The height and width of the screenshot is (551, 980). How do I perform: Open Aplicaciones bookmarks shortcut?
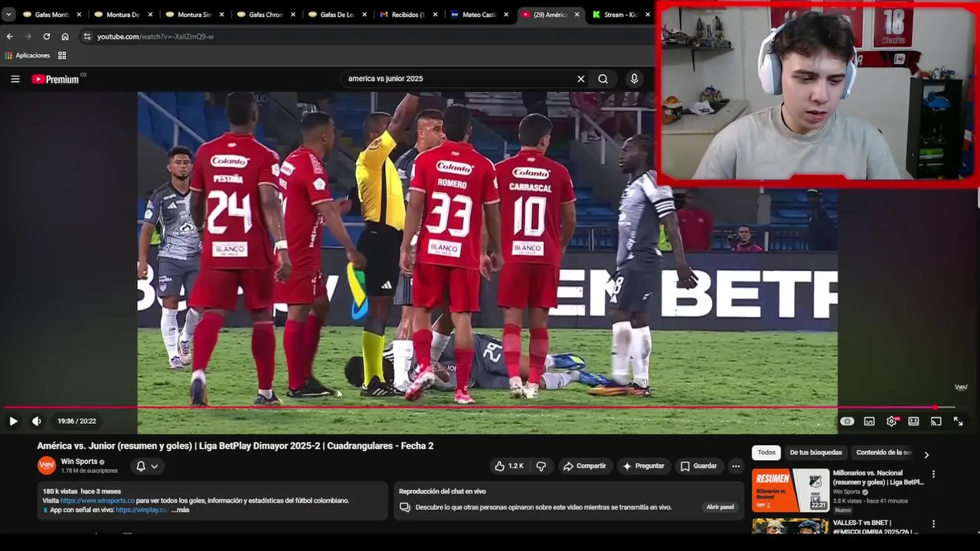coord(28,56)
